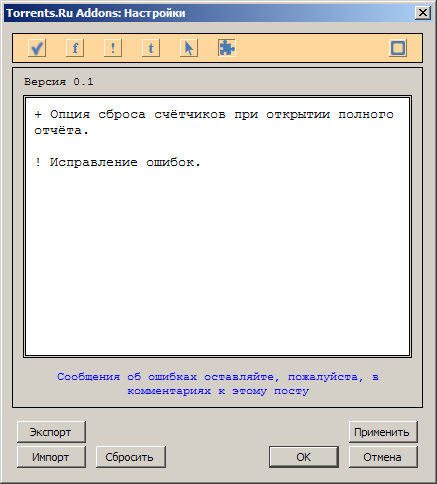
Task: Close the Настройки dialog window
Action: 423,13
